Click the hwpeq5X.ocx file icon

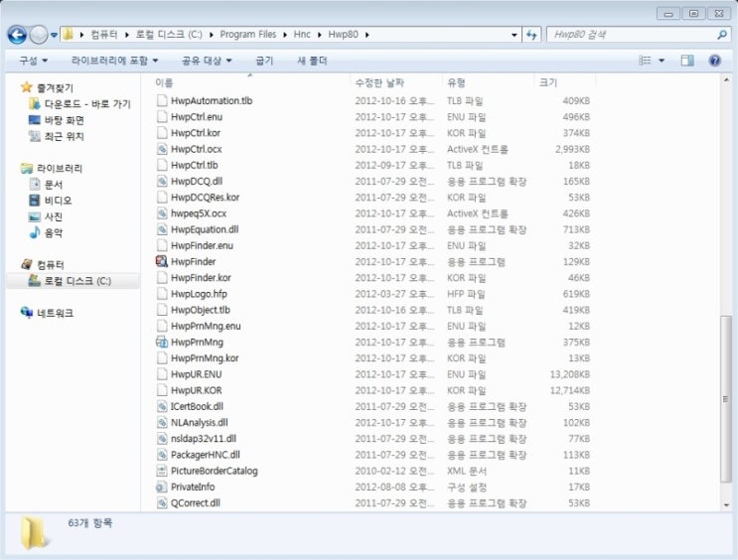point(162,213)
